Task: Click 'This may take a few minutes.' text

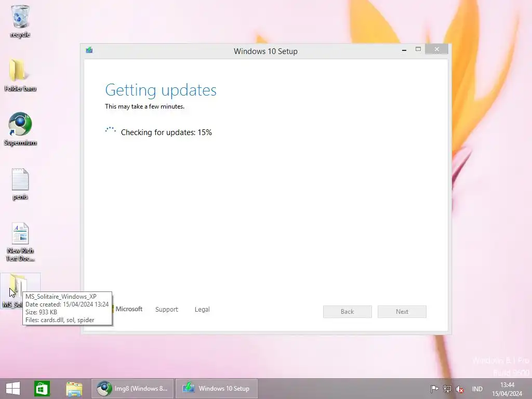Action: click(144, 107)
